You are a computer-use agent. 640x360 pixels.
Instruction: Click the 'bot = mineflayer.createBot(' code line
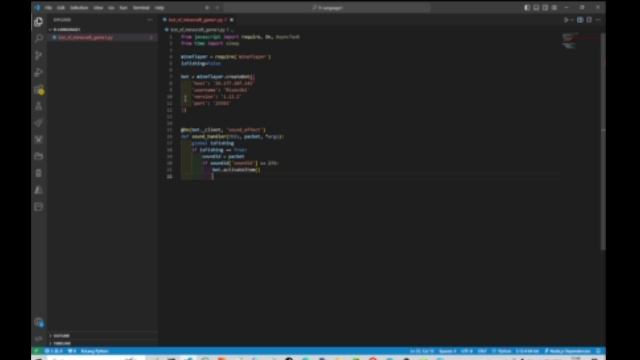point(218,77)
